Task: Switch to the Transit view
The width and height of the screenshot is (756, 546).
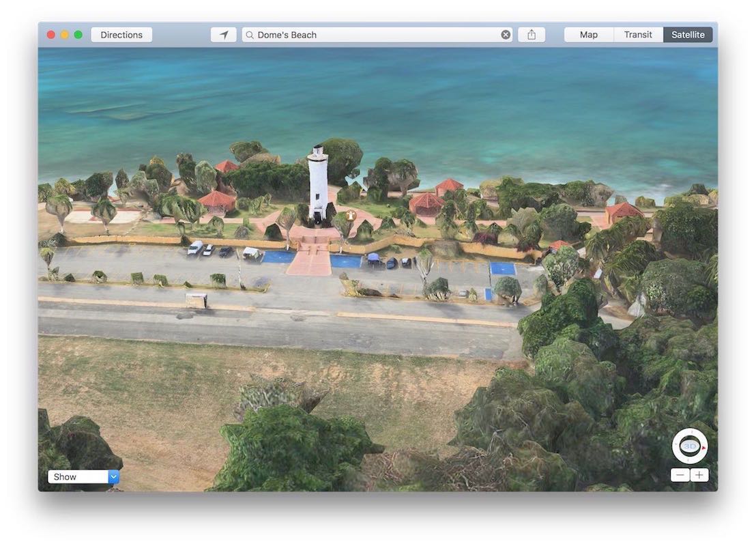Action: click(638, 35)
